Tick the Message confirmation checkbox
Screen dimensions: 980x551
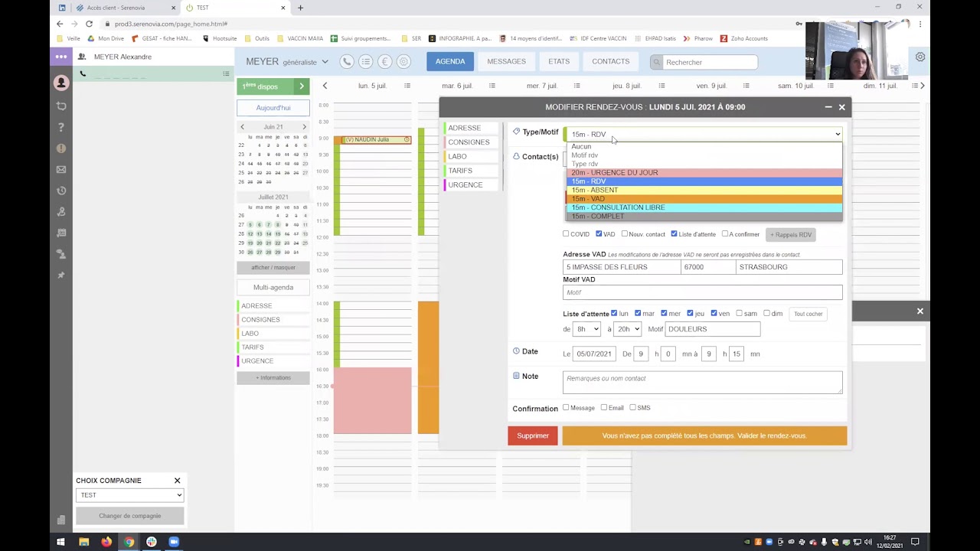point(566,407)
